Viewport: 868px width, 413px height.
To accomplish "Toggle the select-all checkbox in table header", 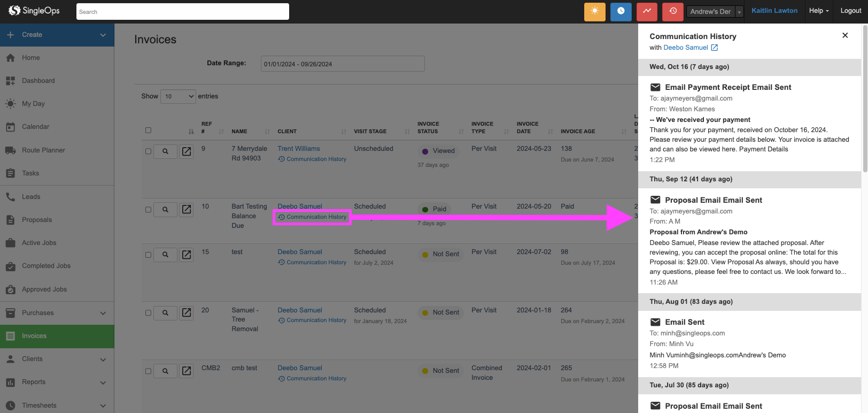I will tap(149, 130).
